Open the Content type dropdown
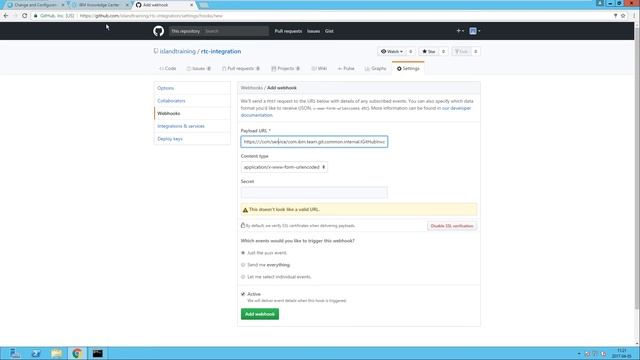The width and height of the screenshot is (640, 360). click(284, 167)
